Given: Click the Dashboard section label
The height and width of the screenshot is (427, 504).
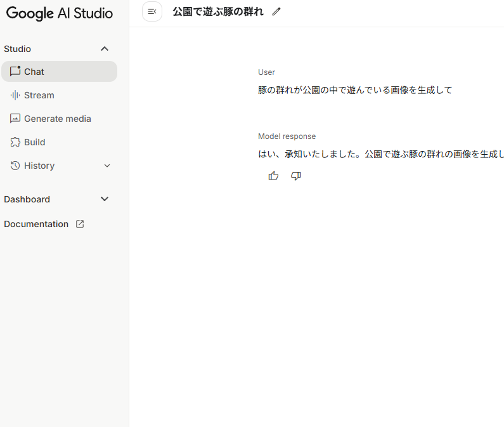Looking at the screenshot, I should pos(27,199).
